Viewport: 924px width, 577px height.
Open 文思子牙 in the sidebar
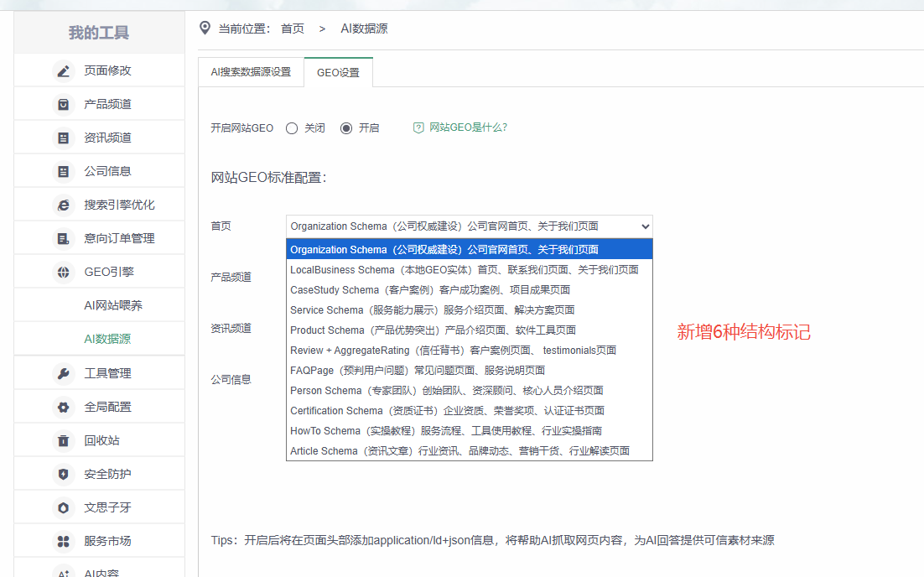(108, 507)
